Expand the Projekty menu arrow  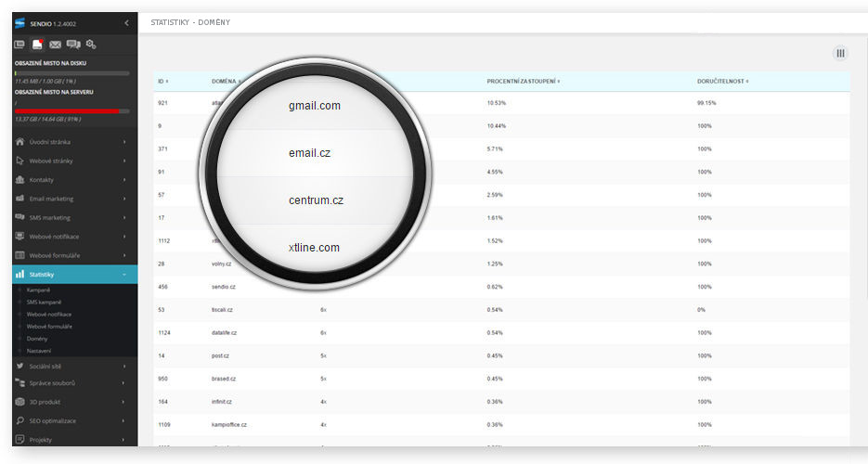click(124, 440)
